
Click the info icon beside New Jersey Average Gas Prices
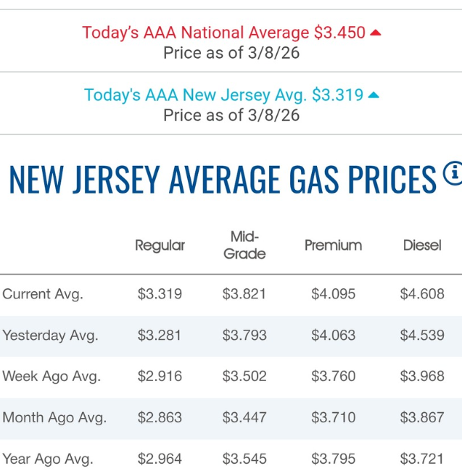coord(453,172)
